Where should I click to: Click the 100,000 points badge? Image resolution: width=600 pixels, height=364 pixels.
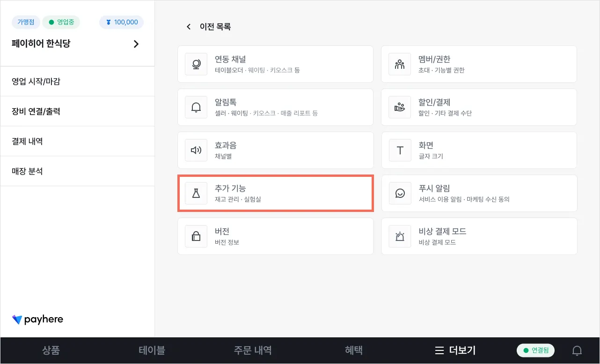coord(122,22)
